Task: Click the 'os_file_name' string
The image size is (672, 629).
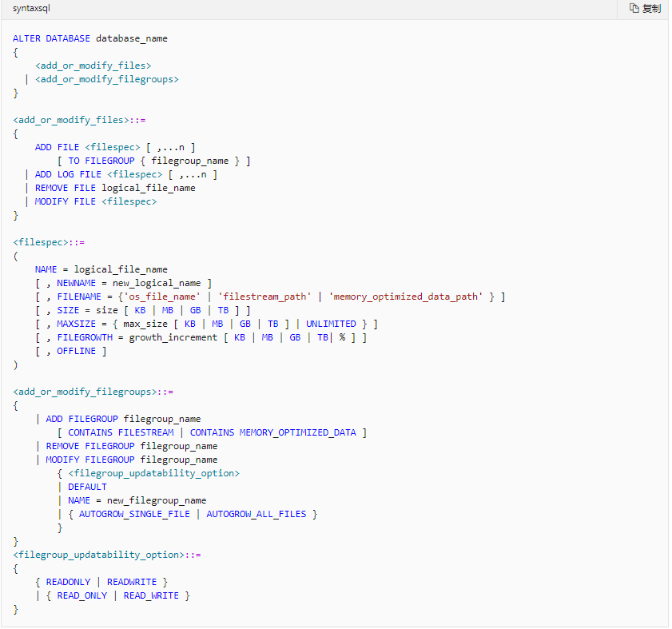Action: [162, 297]
